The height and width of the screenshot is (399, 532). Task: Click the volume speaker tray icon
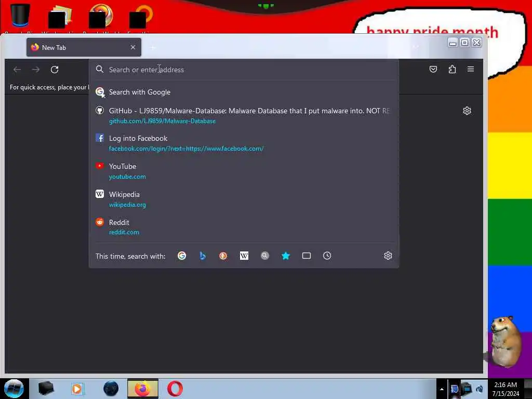click(x=480, y=389)
